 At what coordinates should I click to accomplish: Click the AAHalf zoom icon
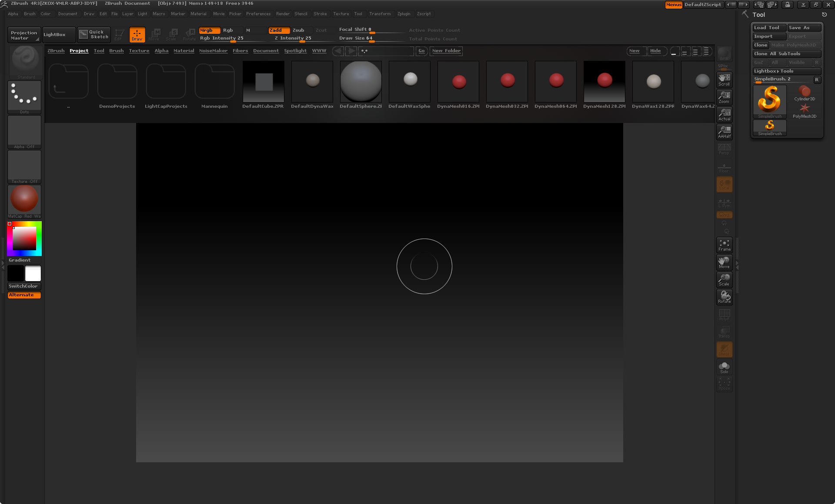click(x=724, y=132)
